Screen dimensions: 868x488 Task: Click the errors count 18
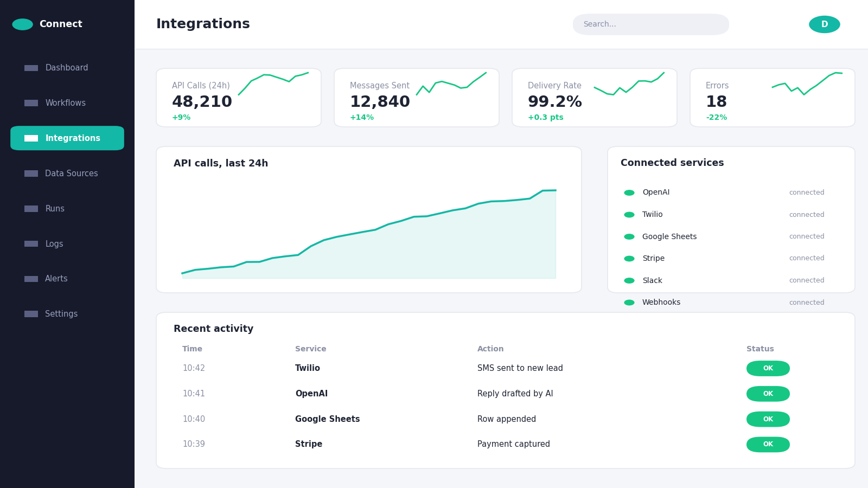716,101
